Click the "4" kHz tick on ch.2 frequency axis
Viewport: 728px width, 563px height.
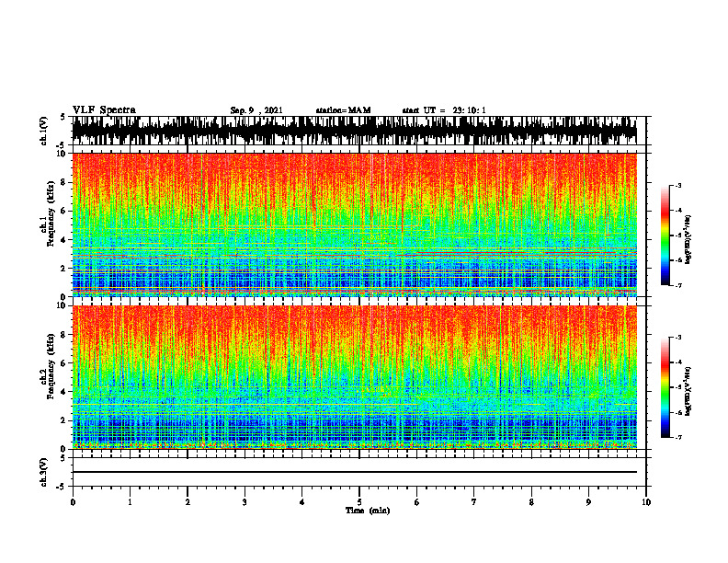tap(64, 392)
